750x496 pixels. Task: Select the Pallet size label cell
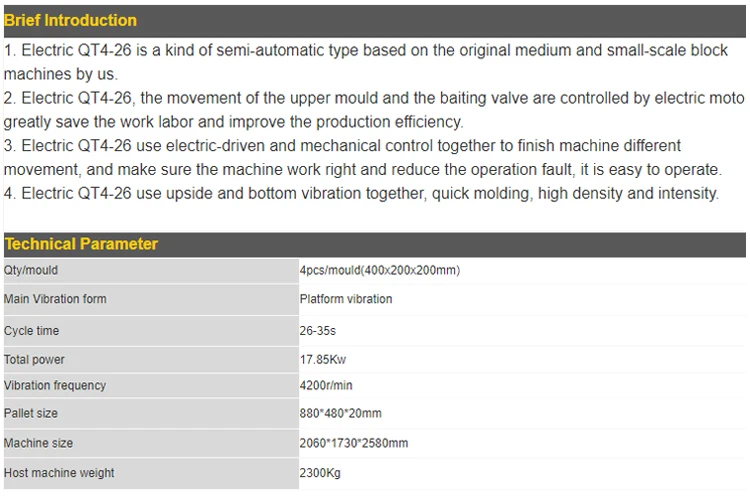(151, 413)
